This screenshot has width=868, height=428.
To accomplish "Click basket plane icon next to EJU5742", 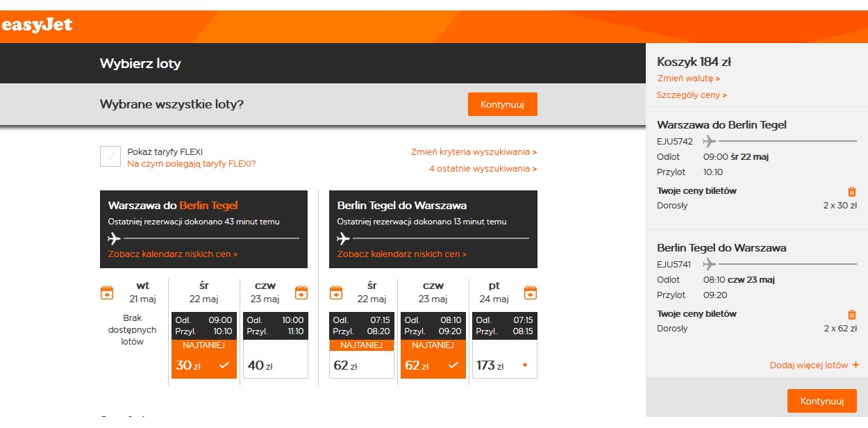I will (x=709, y=141).
